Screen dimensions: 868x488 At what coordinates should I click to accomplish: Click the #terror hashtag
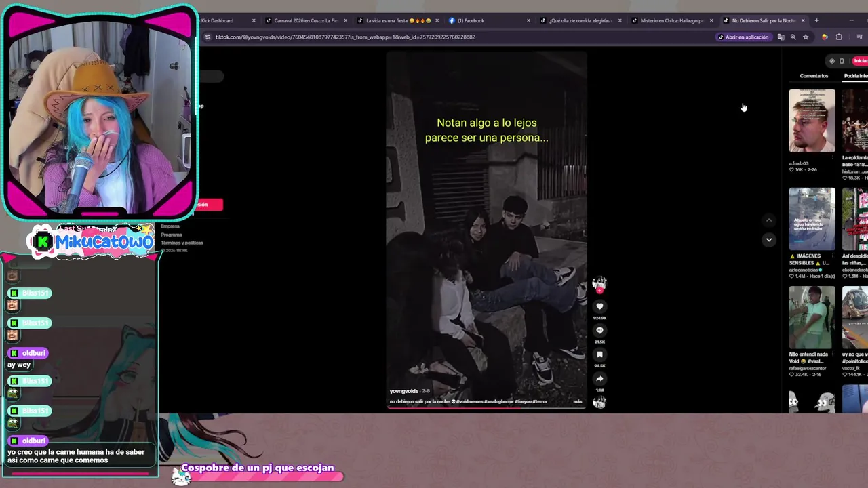pyautogui.click(x=540, y=401)
